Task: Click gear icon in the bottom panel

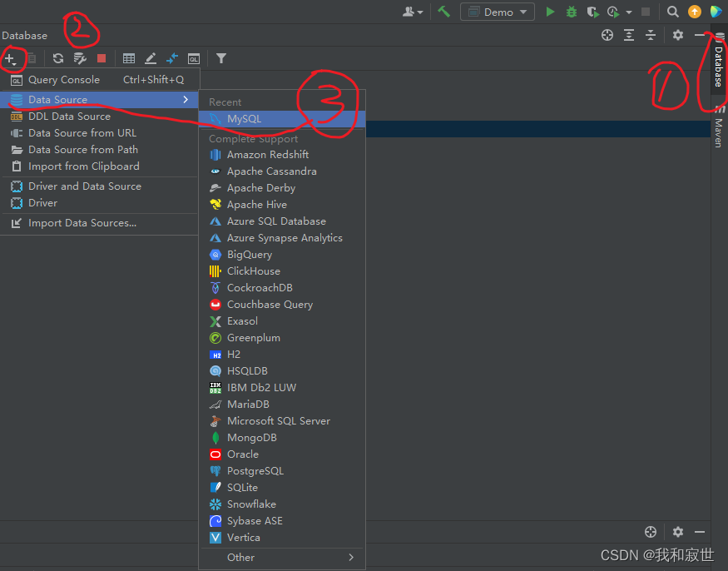Action: pos(678,532)
